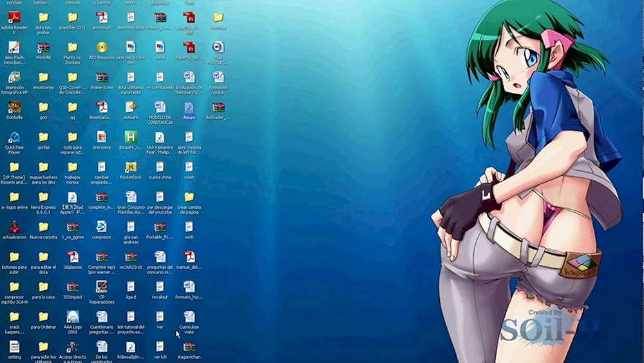This screenshot has height=363, width=644.
Task: Select the trabajos norma folder
Action: coord(73,168)
